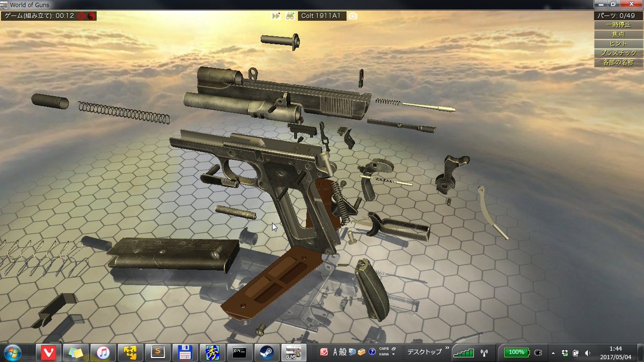Open the 秀 Hidemaru editor on the taskbar
644x362 pixels.
click(x=213, y=352)
